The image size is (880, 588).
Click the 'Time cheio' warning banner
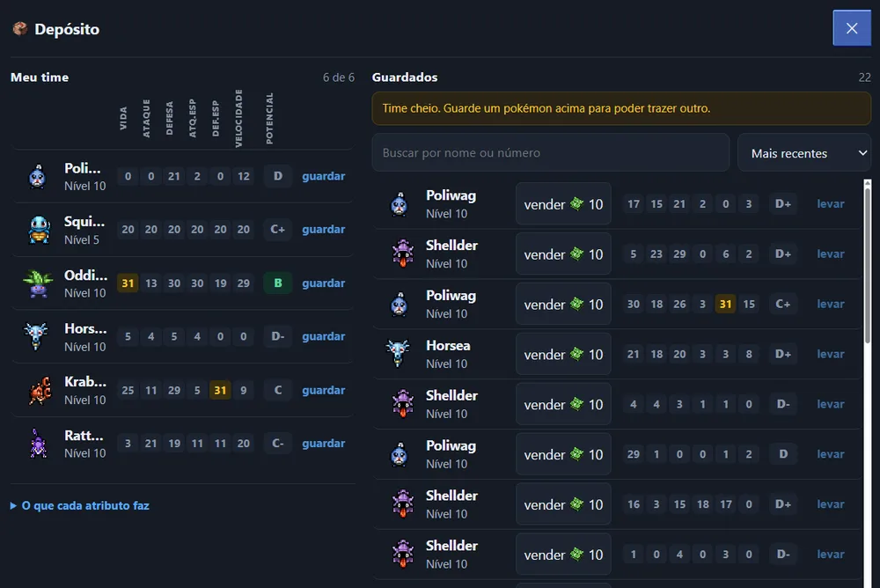(x=621, y=108)
